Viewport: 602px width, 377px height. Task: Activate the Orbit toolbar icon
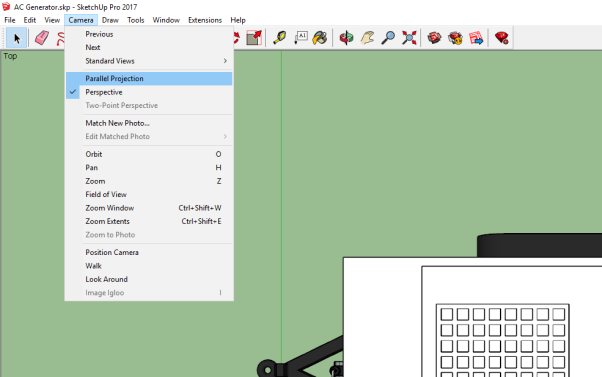coord(346,38)
